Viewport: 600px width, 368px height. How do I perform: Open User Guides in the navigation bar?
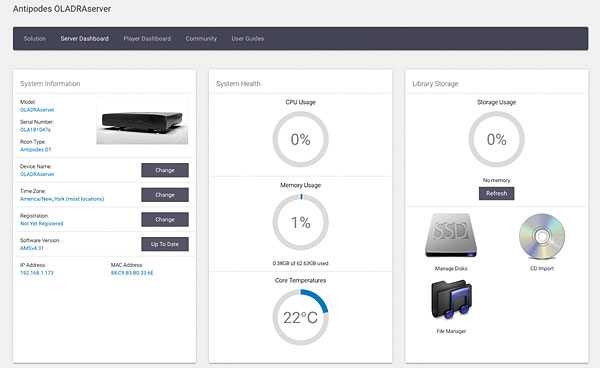click(x=248, y=39)
